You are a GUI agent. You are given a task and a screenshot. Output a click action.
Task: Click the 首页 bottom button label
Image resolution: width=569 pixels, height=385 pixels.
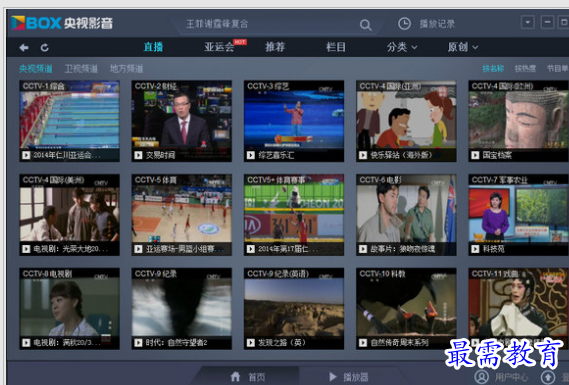[257, 377]
